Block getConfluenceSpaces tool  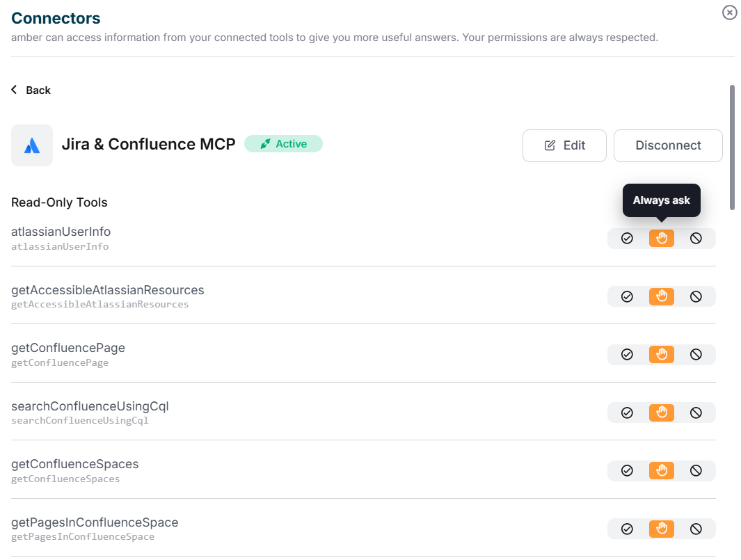coord(696,471)
